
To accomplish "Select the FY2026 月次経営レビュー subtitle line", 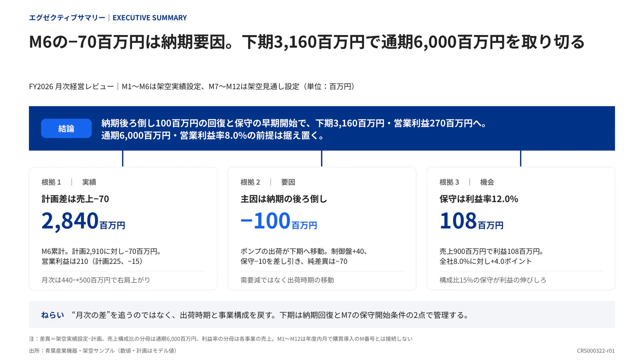I will 193,86.
